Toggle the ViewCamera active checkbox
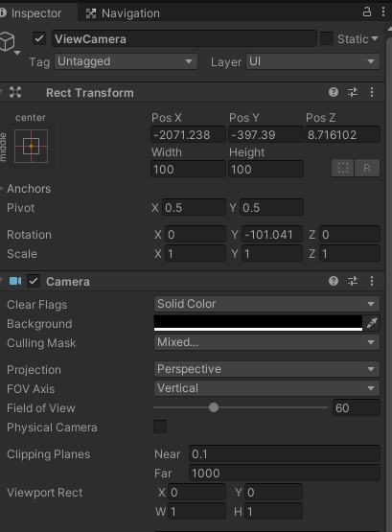This screenshot has width=392, height=532. (x=39, y=38)
